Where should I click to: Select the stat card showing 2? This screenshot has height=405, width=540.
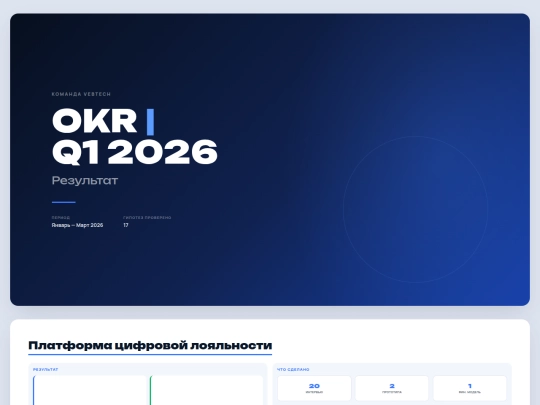[x=392, y=388]
